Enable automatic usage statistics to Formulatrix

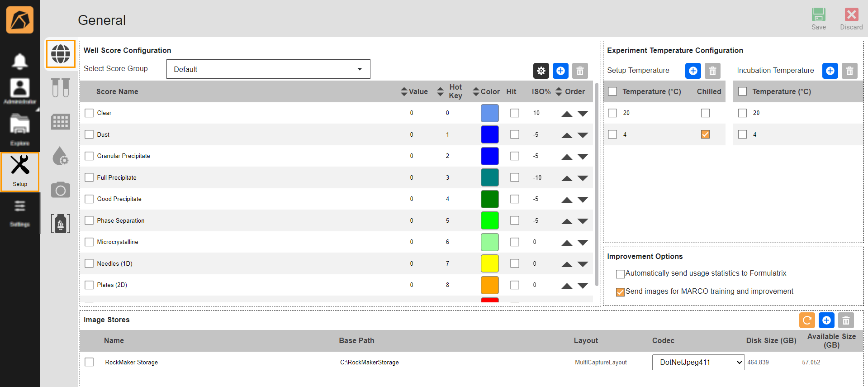pos(620,274)
